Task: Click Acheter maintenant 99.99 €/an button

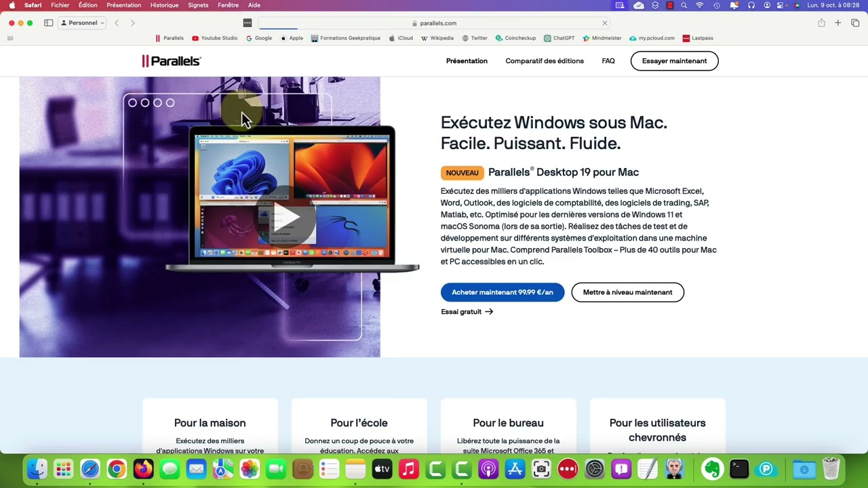Action: [x=502, y=292]
